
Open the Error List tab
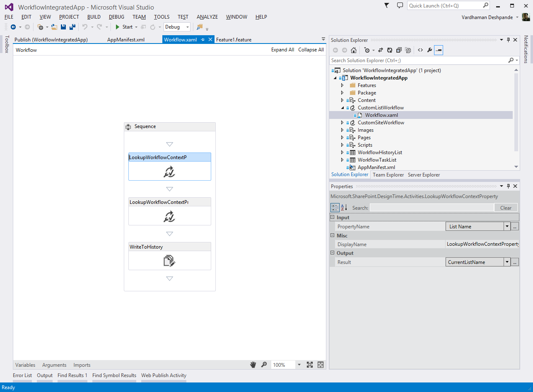(x=22, y=375)
